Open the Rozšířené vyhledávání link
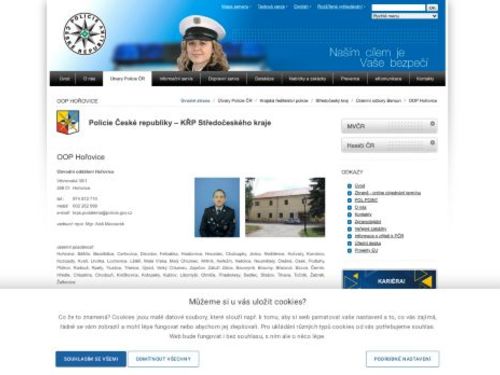 point(339,7)
